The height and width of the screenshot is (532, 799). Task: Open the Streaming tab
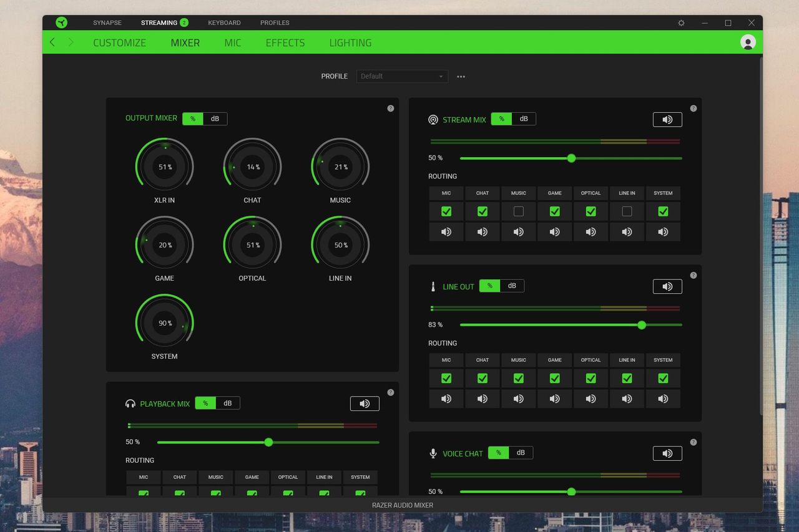pyautogui.click(x=159, y=23)
